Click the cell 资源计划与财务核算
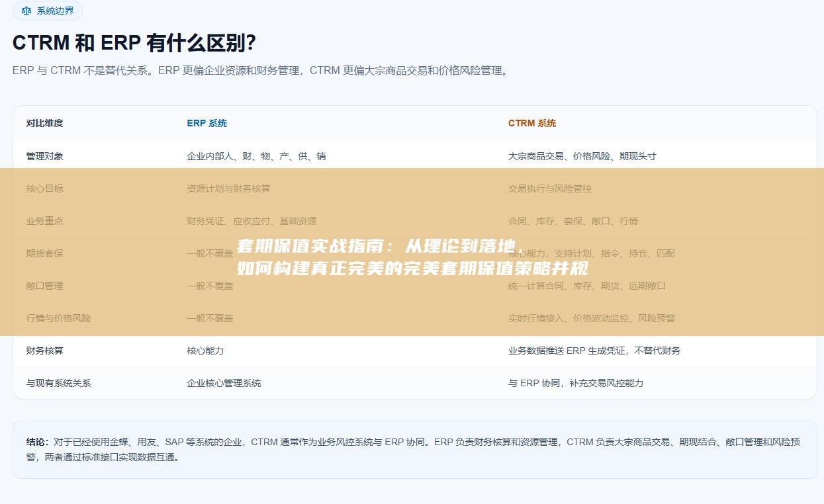The width and height of the screenshot is (824, 504). pos(228,189)
